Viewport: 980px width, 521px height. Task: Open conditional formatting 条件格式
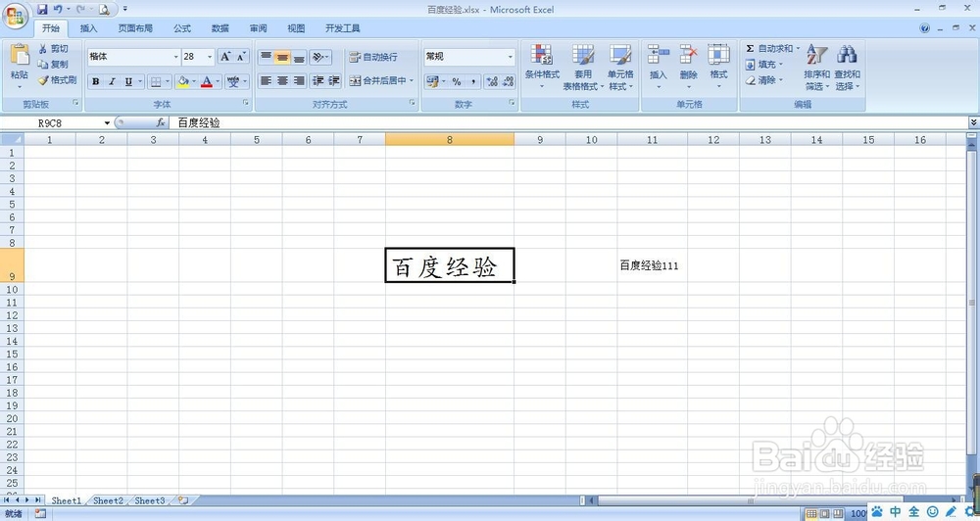(x=542, y=67)
